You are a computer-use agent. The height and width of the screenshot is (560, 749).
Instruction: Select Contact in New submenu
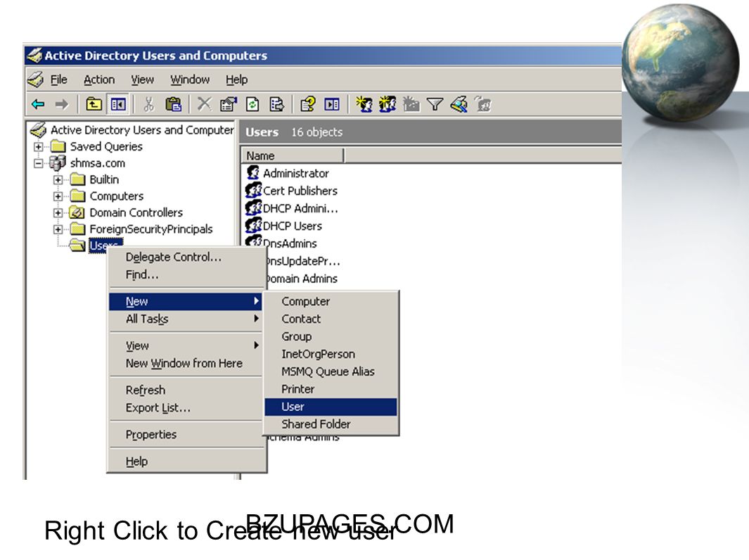(331, 319)
